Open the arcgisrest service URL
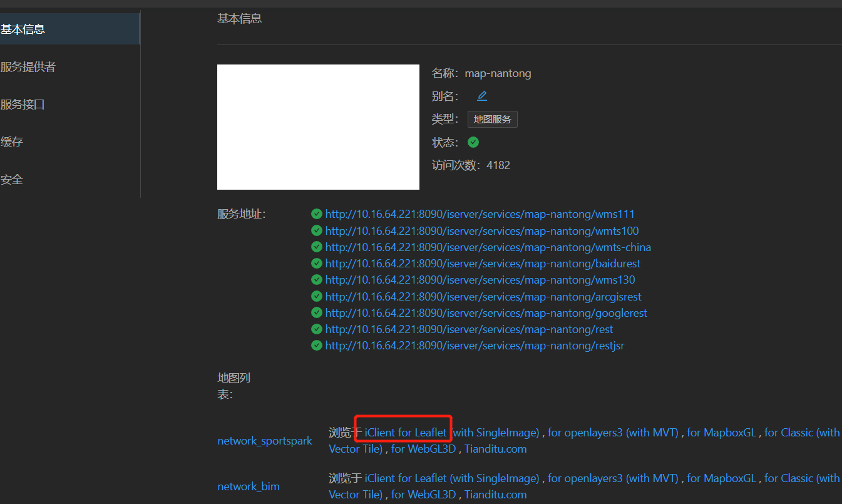Image resolution: width=842 pixels, height=504 pixels. click(483, 297)
